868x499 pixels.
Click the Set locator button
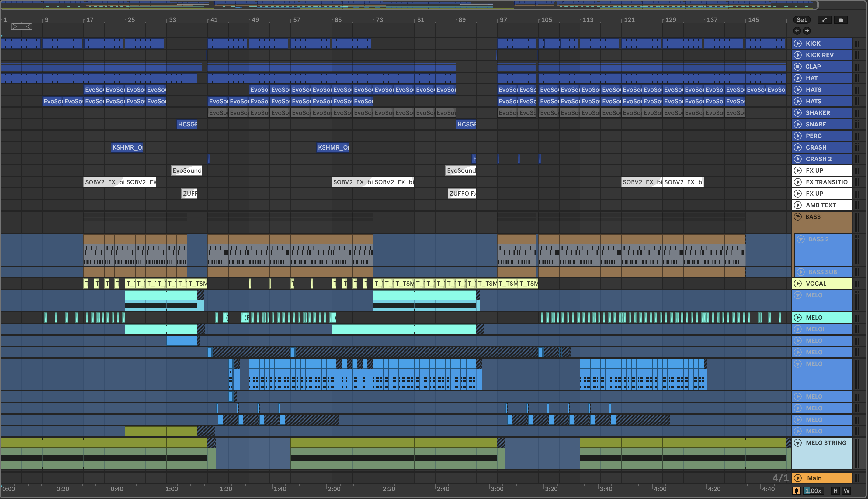(x=801, y=20)
